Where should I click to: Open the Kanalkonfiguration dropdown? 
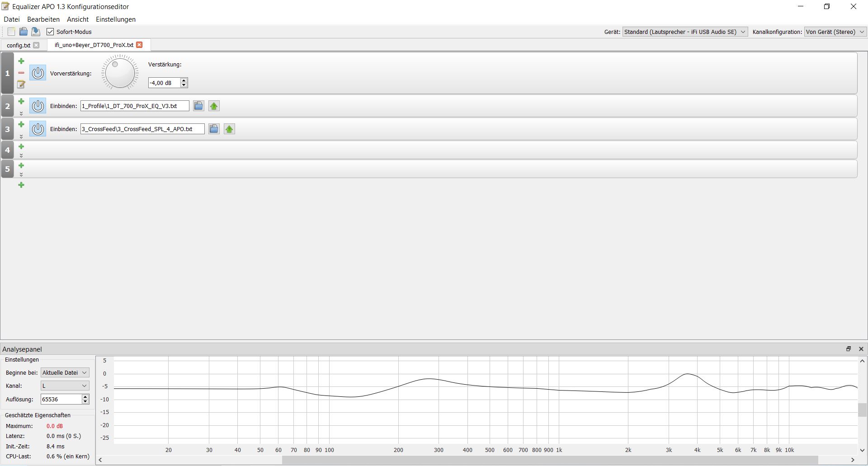835,32
